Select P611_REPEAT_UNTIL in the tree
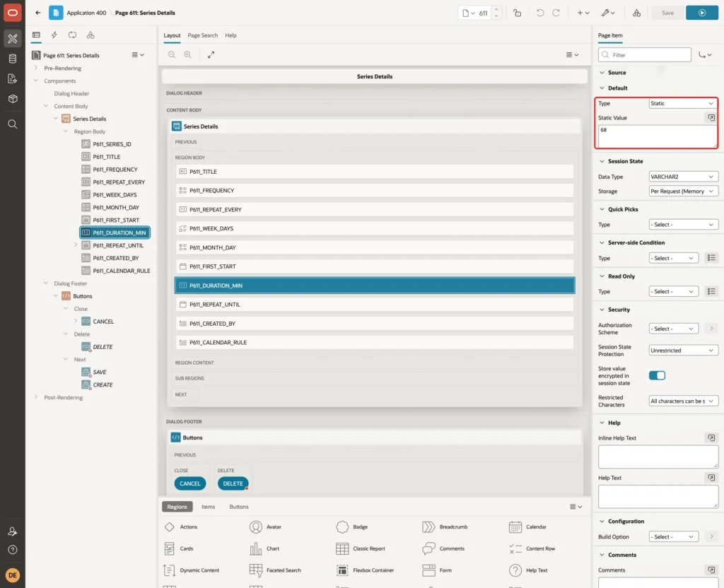The height and width of the screenshot is (588, 724). 118,245
